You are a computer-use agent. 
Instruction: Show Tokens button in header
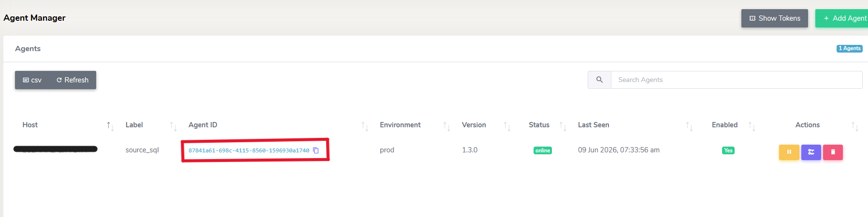click(x=775, y=18)
